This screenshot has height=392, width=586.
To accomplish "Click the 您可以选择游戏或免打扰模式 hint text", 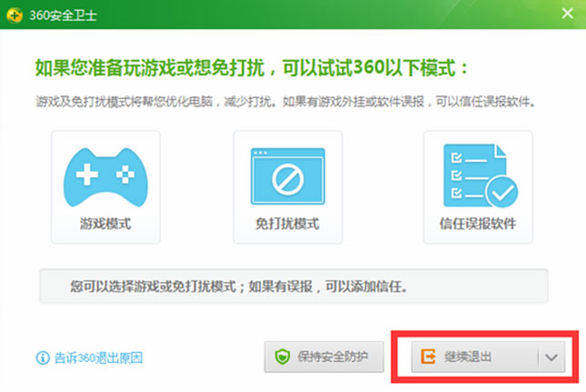I will point(239,287).
